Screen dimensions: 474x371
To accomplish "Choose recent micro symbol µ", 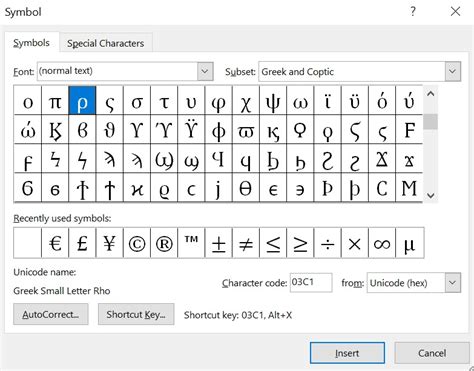I will [x=409, y=243].
